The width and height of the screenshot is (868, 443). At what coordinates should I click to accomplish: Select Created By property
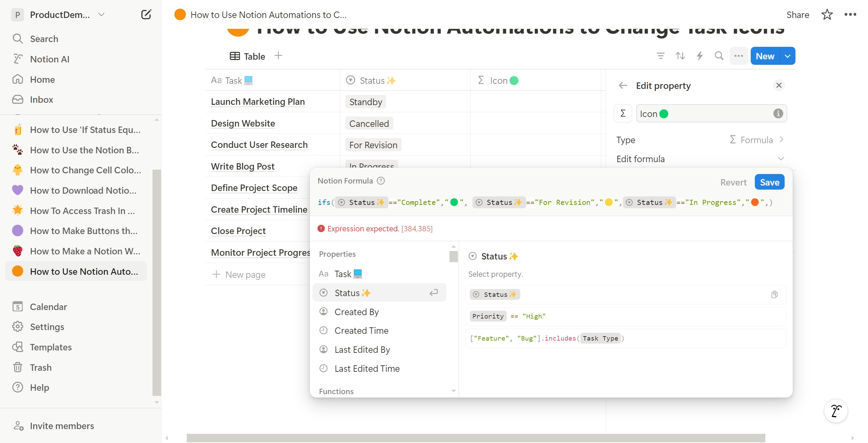coord(379,312)
